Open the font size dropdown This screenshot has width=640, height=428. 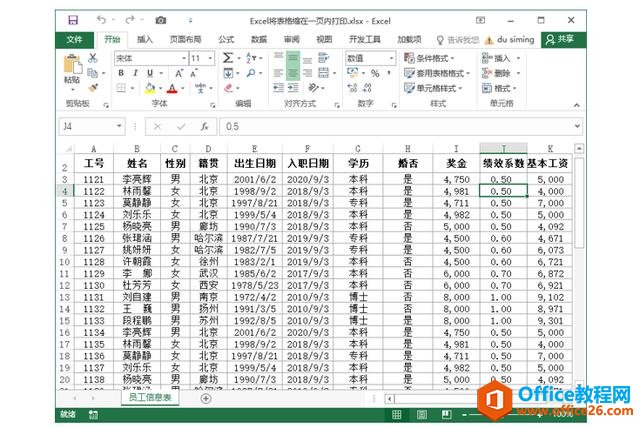click(x=211, y=58)
